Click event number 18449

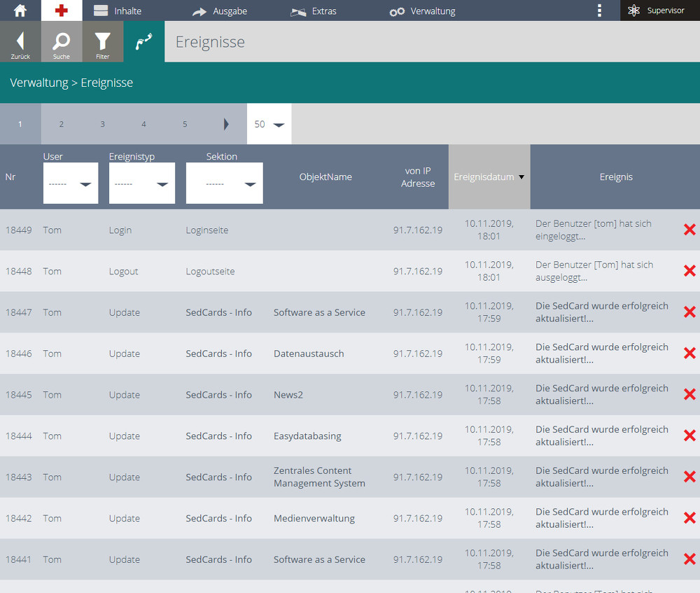click(x=19, y=230)
